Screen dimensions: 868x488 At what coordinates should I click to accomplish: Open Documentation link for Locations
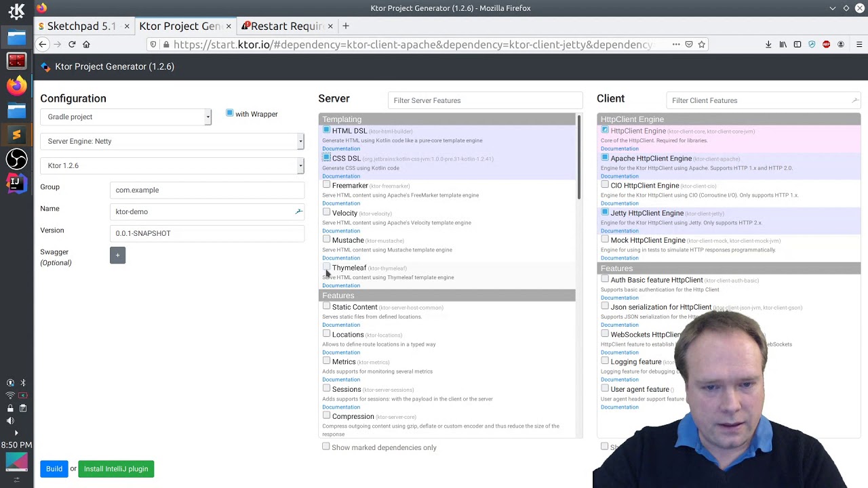click(x=341, y=352)
